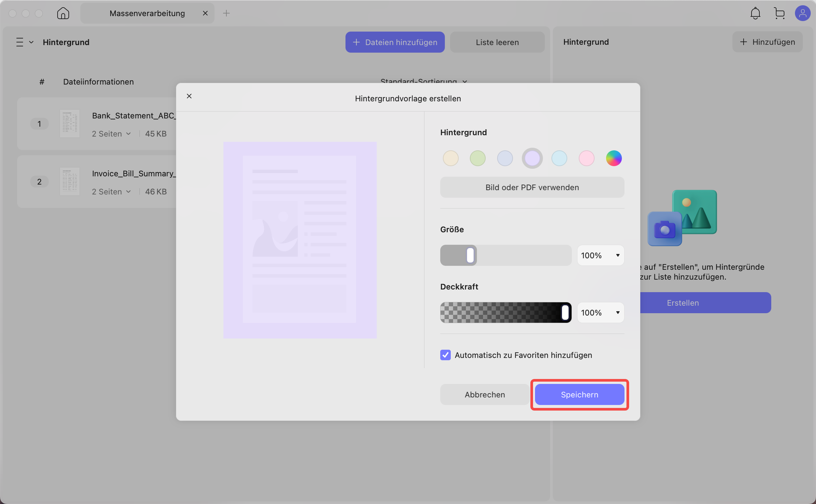This screenshot has width=816, height=504.
Task: Click the 46 KB file size
Action: pyautogui.click(x=156, y=192)
